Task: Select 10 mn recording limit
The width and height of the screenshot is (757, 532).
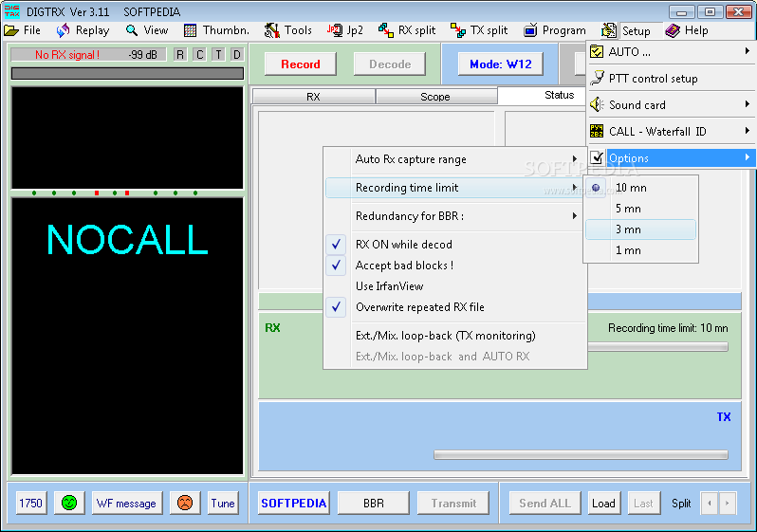Action: pos(640,188)
